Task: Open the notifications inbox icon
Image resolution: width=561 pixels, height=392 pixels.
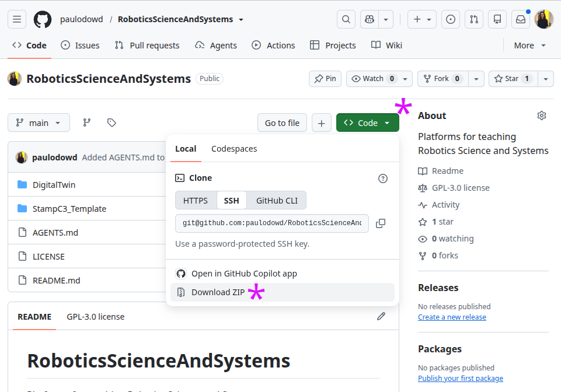Action: (521, 19)
